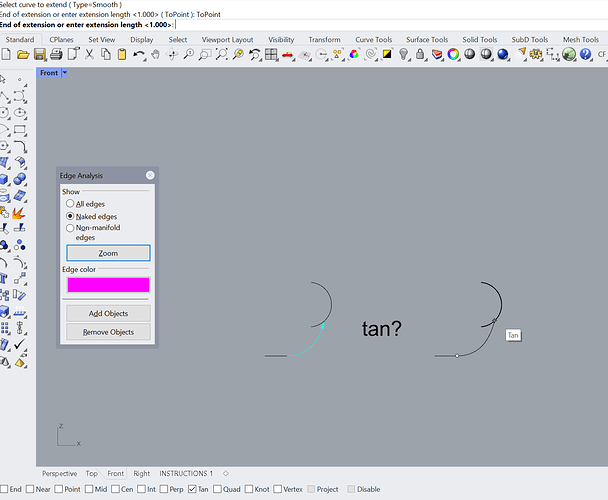This screenshot has width=608, height=500.
Task: Open the Visibility toolbar tab
Action: [281, 40]
